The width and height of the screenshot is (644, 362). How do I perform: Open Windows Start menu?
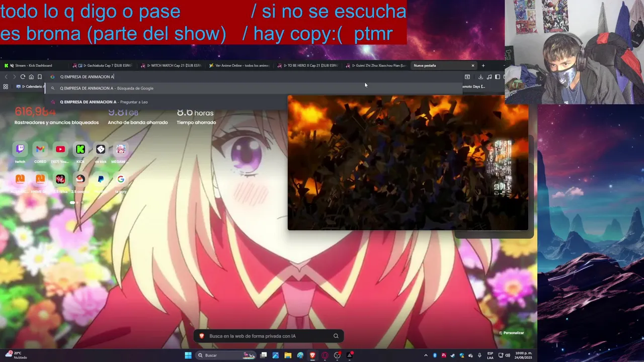coord(188,355)
